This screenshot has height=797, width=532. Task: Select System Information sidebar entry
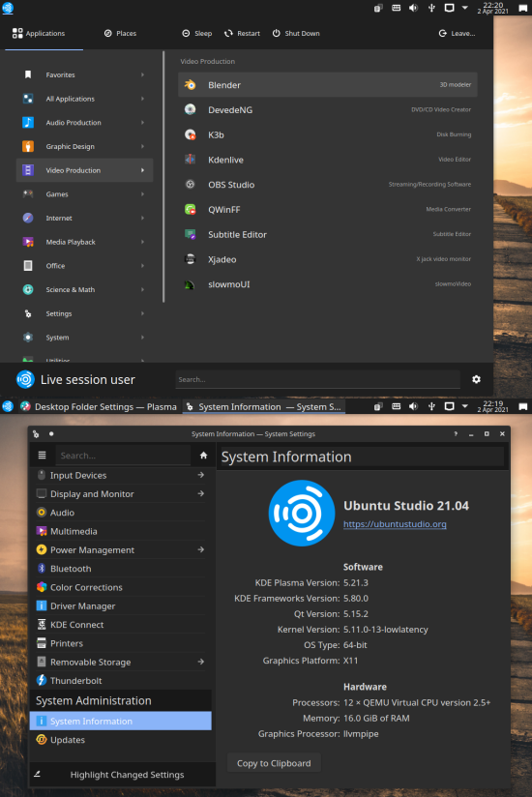pos(121,722)
